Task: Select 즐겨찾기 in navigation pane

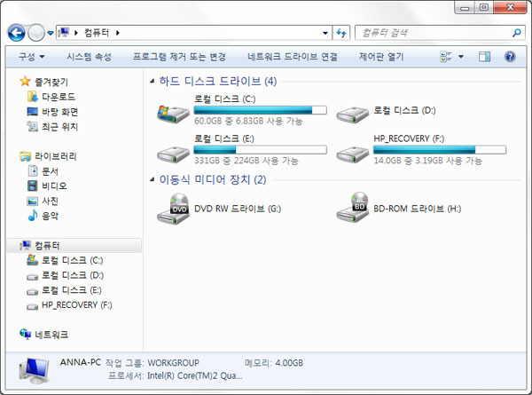Action: point(51,82)
